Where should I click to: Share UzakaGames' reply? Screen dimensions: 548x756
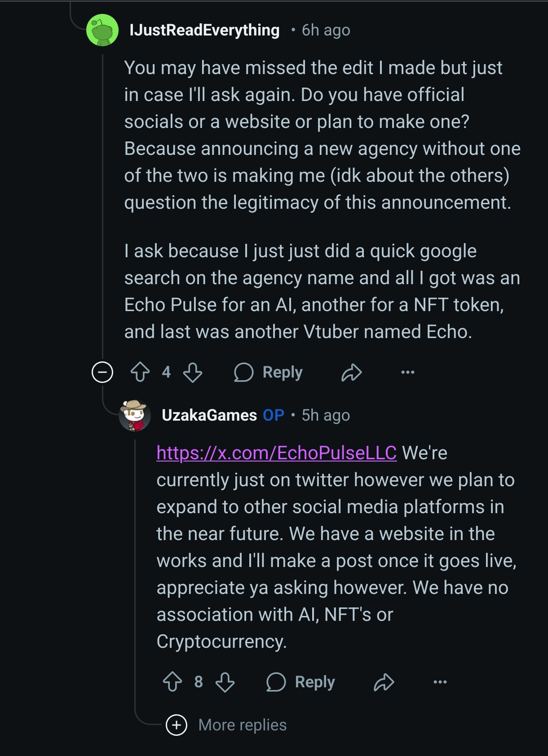tap(384, 682)
